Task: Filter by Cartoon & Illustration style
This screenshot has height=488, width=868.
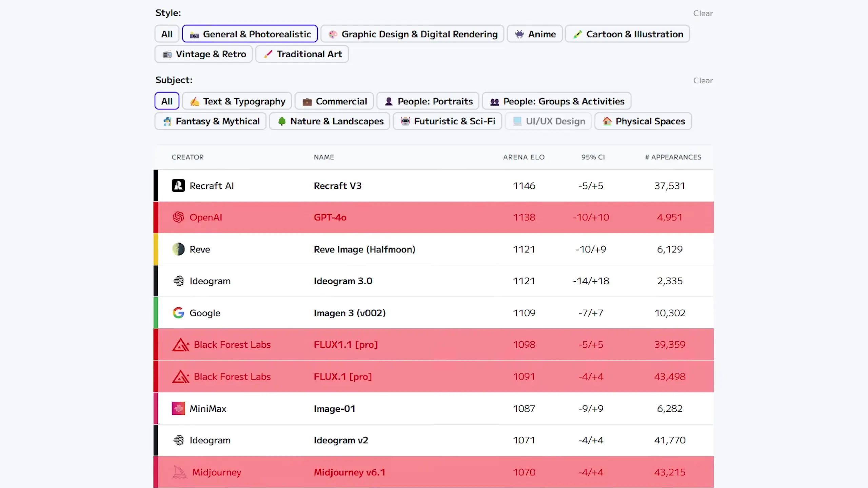Action: [x=627, y=34]
